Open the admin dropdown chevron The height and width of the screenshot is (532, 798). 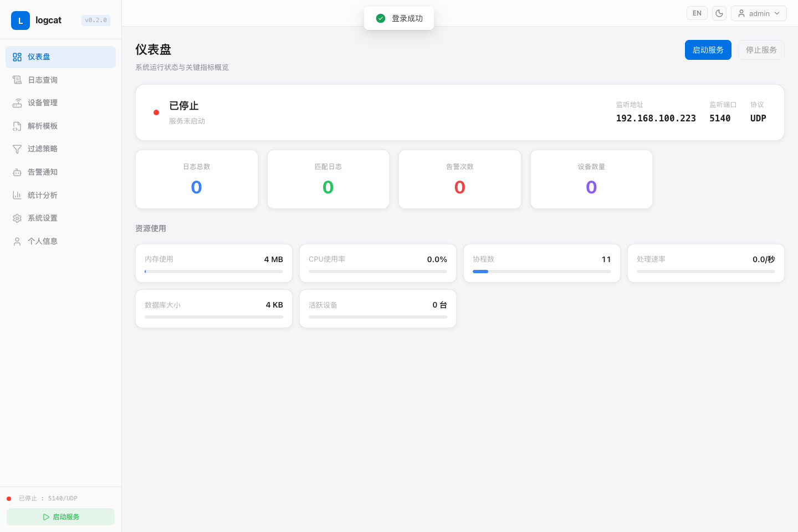pyautogui.click(x=777, y=13)
